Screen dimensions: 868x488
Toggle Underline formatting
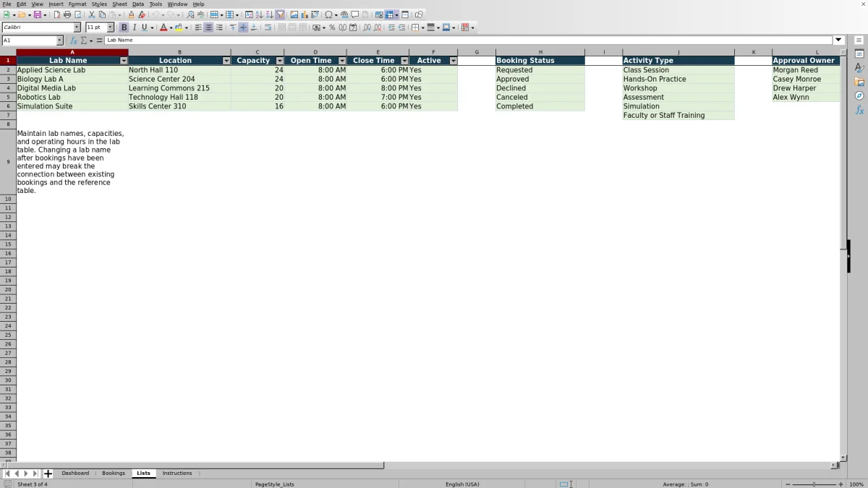[144, 27]
